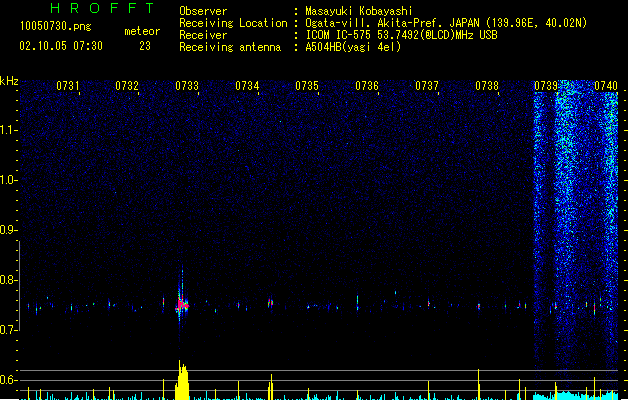Click the Receiving Location label

[233, 23]
